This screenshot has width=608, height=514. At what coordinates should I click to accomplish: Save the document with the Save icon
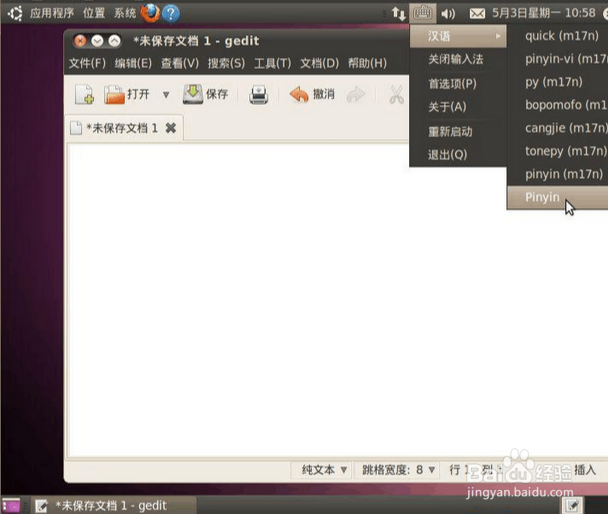tap(206, 94)
